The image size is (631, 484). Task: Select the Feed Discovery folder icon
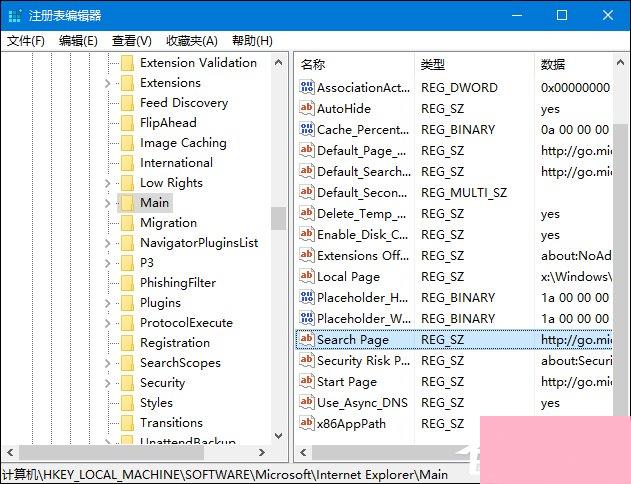[127, 103]
